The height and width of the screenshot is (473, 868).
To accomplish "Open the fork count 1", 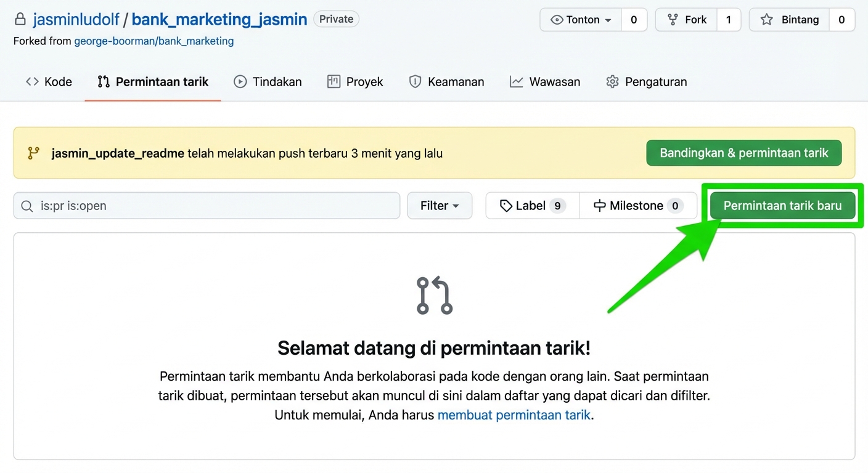I will point(728,20).
